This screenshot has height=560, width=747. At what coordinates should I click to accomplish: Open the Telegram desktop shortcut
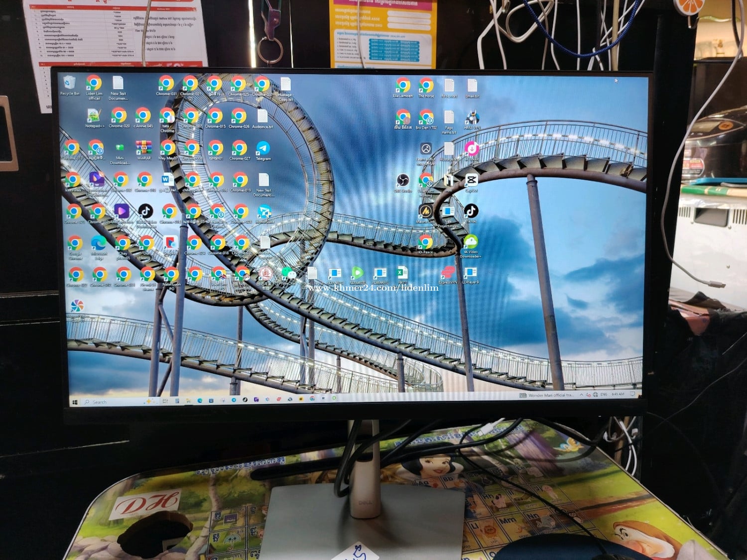coord(263,148)
